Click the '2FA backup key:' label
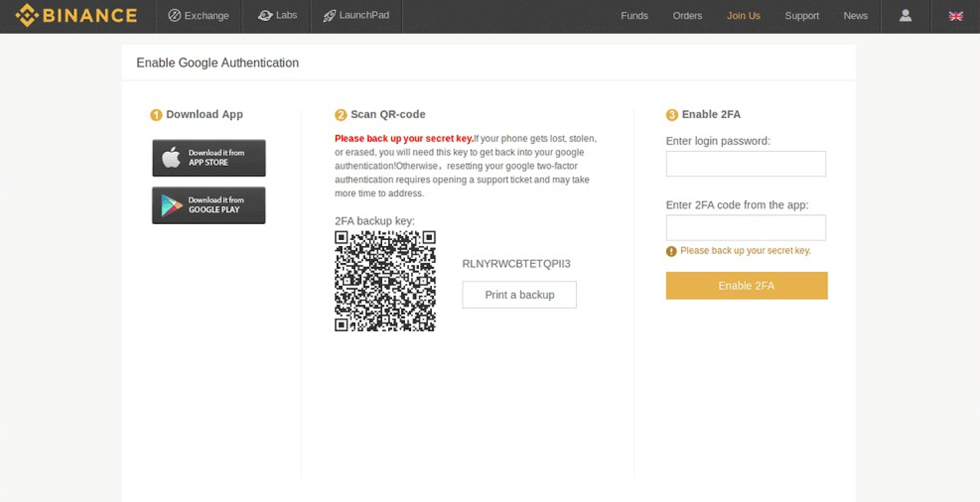 coord(374,221)
